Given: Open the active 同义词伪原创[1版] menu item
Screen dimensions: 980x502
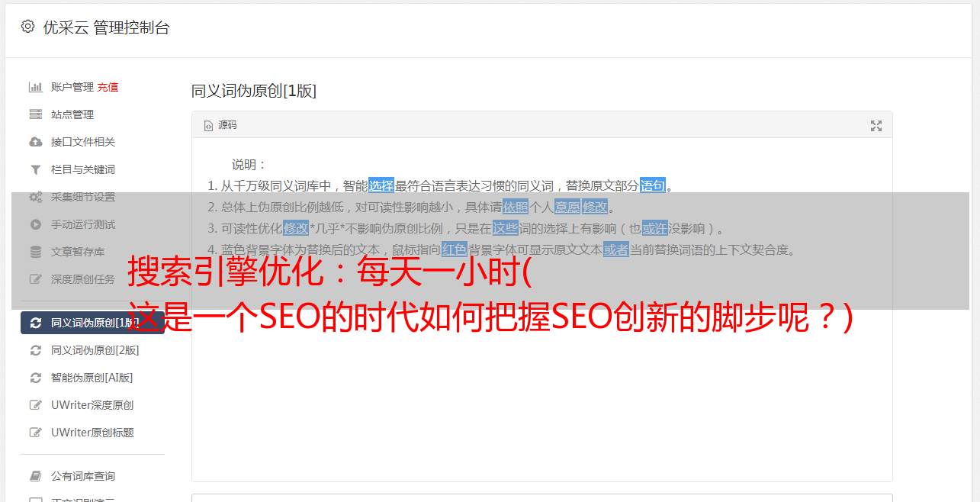Looking at the screenshot, I should pos(92,323).
